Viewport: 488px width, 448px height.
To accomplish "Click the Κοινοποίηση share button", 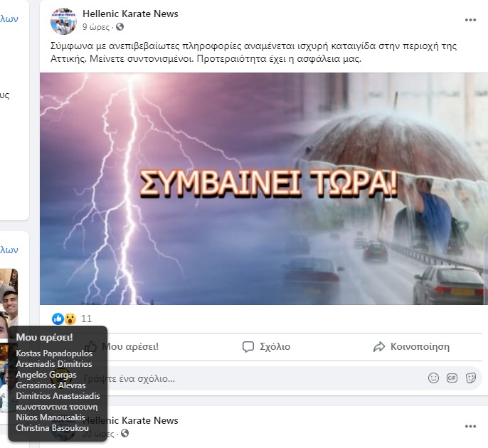I will point(411,346).
